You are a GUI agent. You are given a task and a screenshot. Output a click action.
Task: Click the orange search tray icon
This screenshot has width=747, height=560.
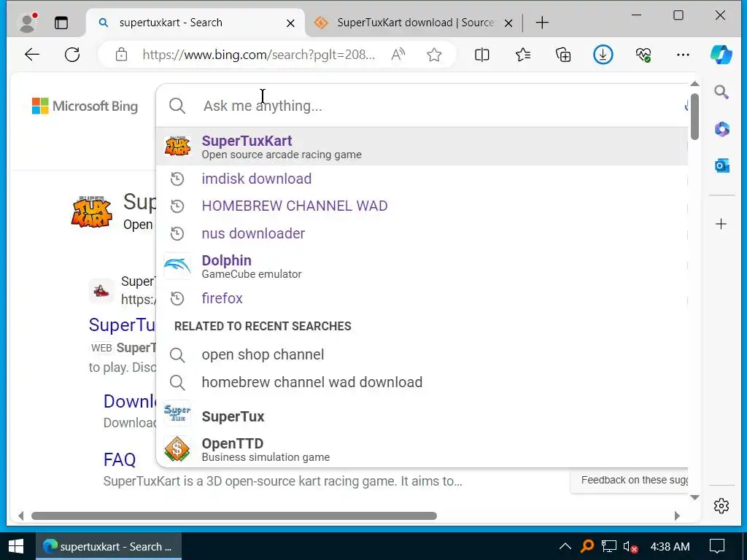click(x=587, y=546)
